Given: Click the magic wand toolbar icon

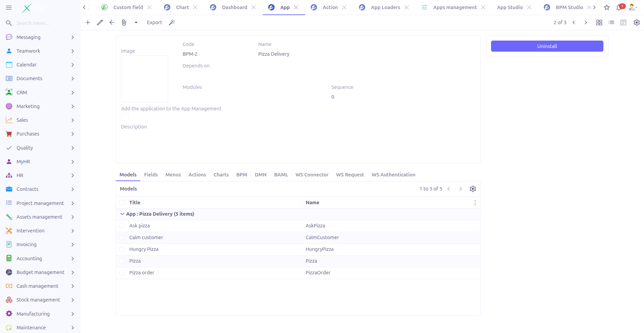Looking at the screenshot, I should click(x=172, y=22).
